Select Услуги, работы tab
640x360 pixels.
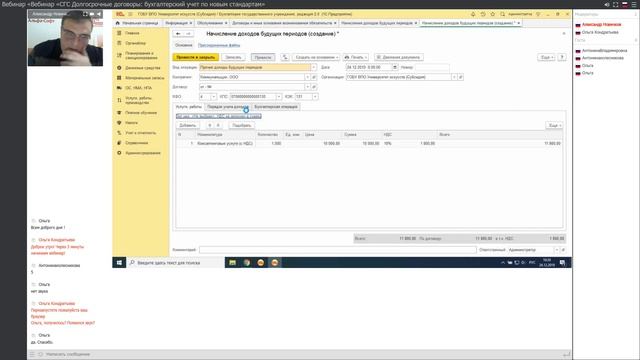(x=189, y=107)
